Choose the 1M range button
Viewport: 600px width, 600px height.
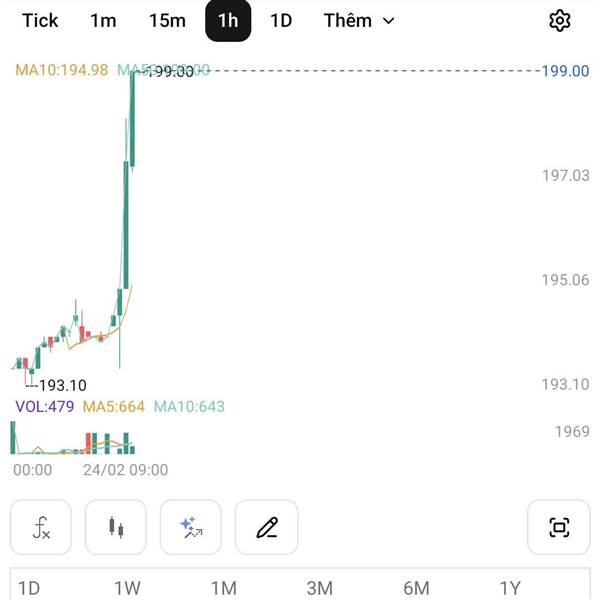coord(223,587)
